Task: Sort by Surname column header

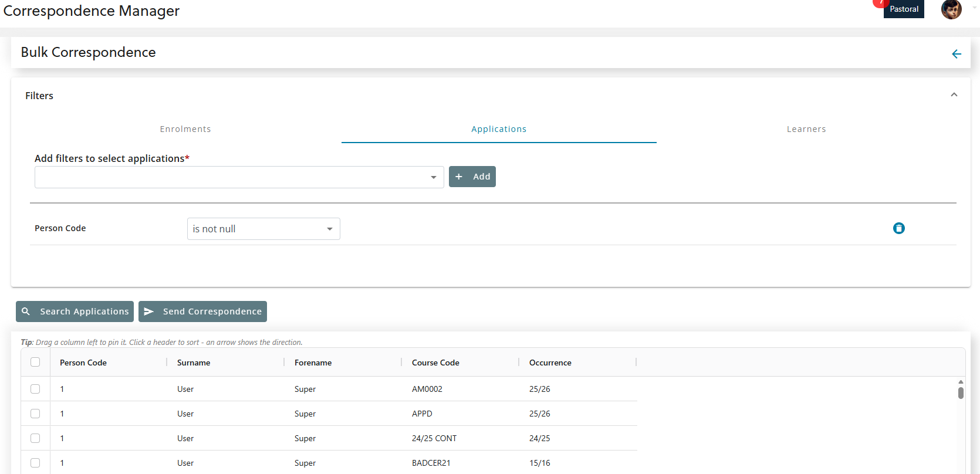Action: (194, 363)
